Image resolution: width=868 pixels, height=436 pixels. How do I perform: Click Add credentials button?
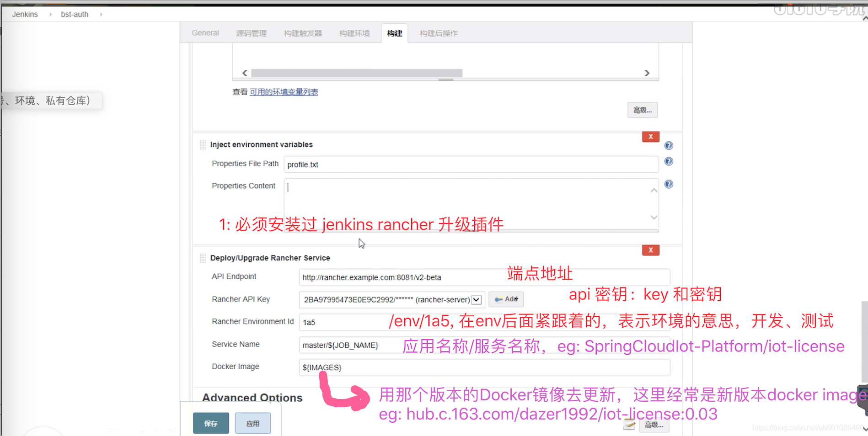point(506,299)
